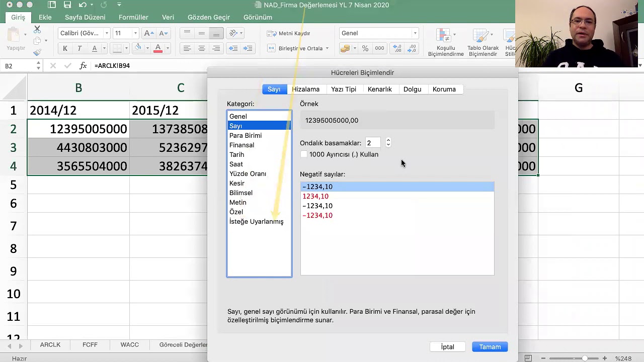644x362 pixels.
Task: Open the fill color dropdown arrow
Action: [147, 48]
